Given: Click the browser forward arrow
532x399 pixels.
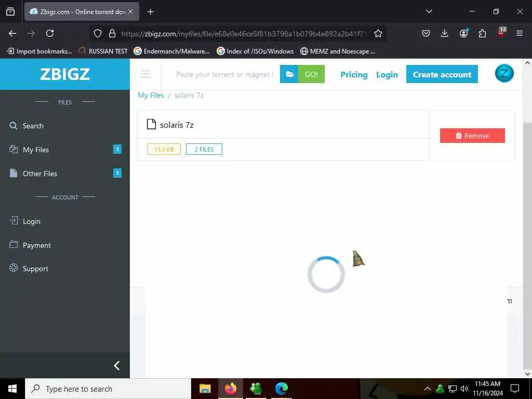Looking at the screenshot, I should (31, 33).
